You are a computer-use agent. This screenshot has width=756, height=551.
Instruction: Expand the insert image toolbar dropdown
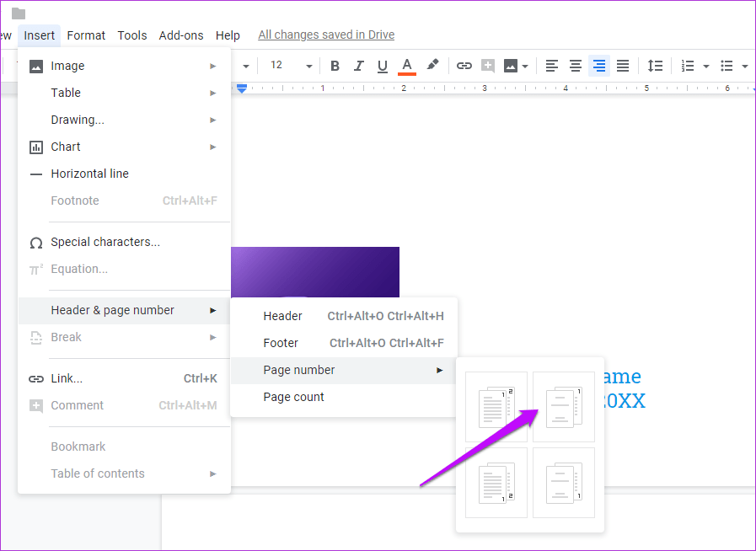pos(525,66)
